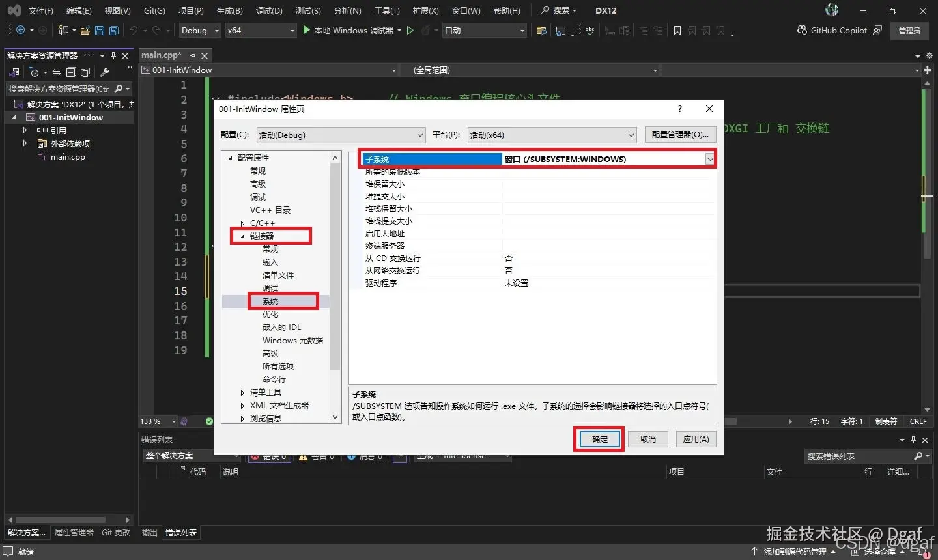Open 配置管理器(O) dialog
This screenshot has height=560, width=938.
(679, 135)
